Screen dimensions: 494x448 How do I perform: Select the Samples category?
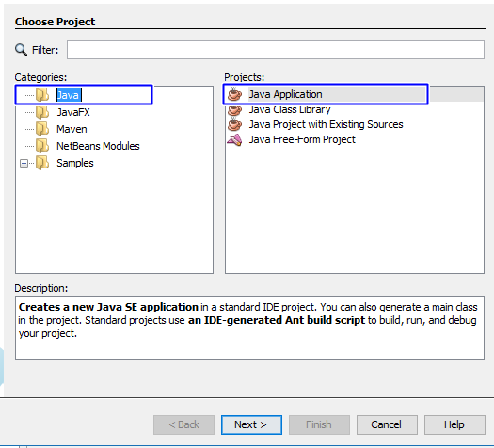[75, 163]
